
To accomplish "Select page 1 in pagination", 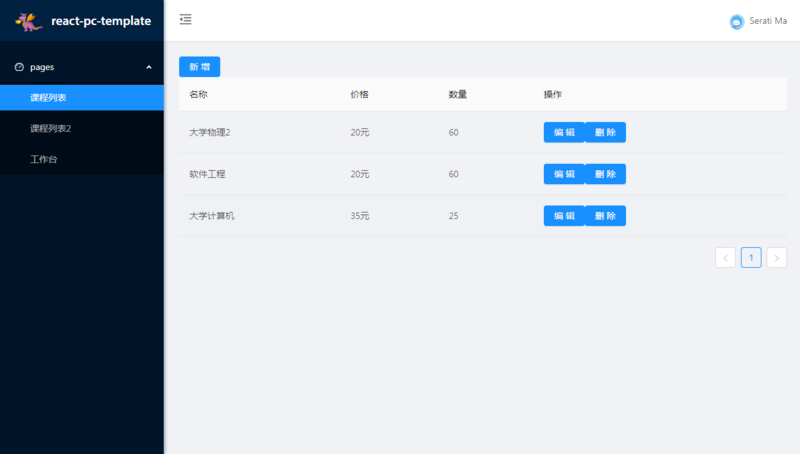I will [751, 258].
